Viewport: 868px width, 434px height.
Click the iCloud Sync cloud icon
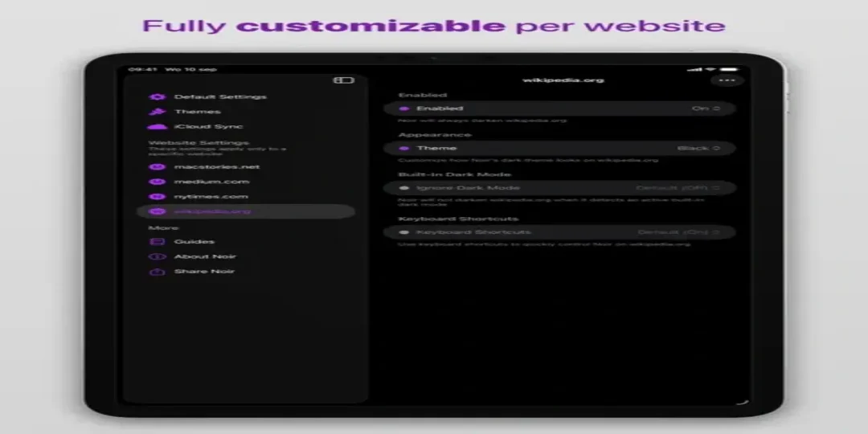pos(158,127)
